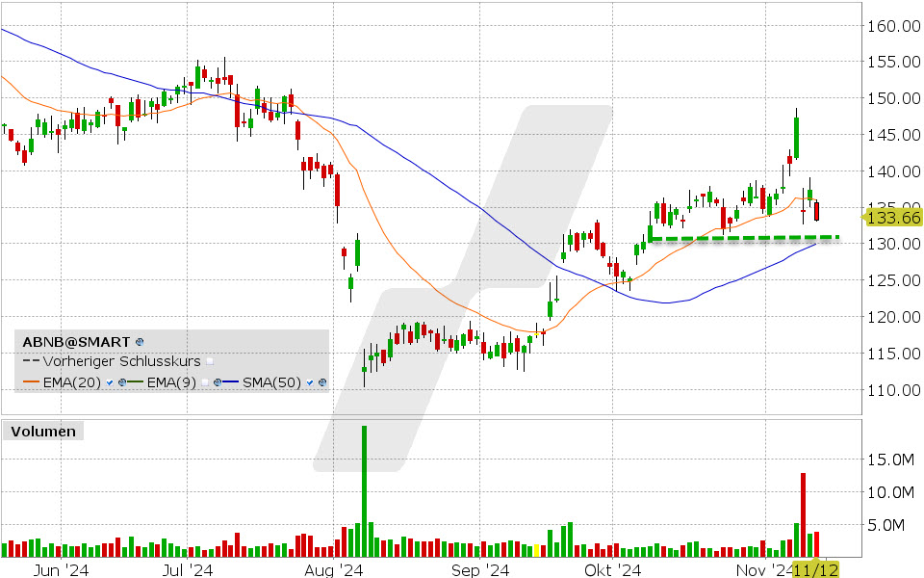Open the SMA(50) settings icon
924x578 pixels.
click(322, 382)
